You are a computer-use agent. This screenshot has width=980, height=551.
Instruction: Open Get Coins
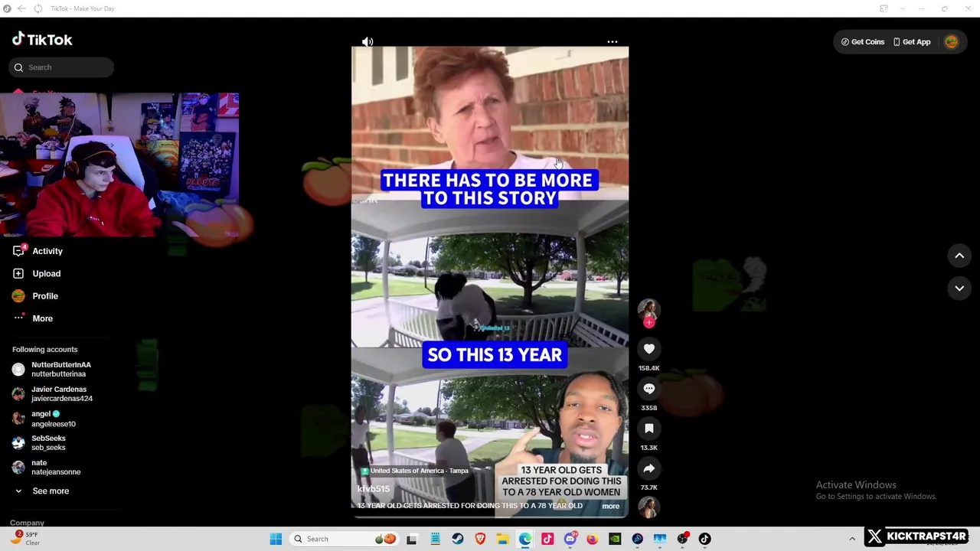863,42
